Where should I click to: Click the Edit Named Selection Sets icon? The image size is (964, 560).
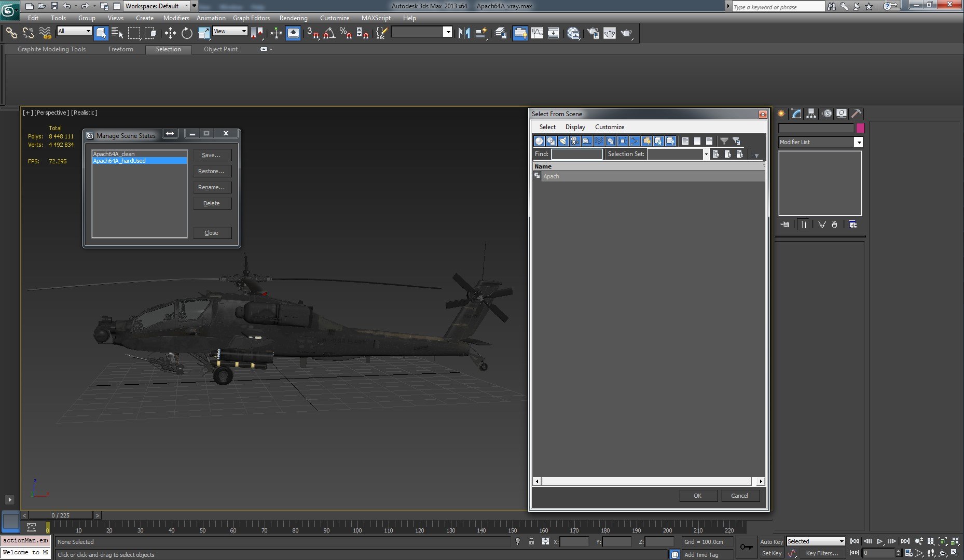click(x=381, y=33)
